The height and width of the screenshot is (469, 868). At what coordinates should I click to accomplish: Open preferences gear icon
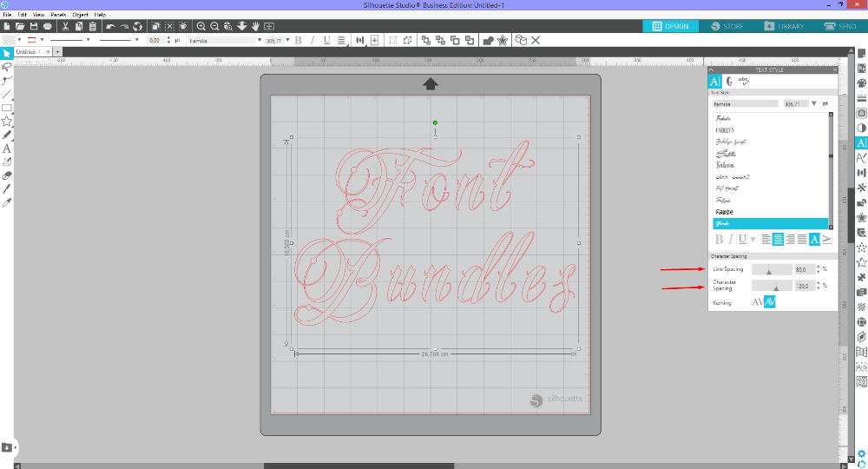coord(861,454)
